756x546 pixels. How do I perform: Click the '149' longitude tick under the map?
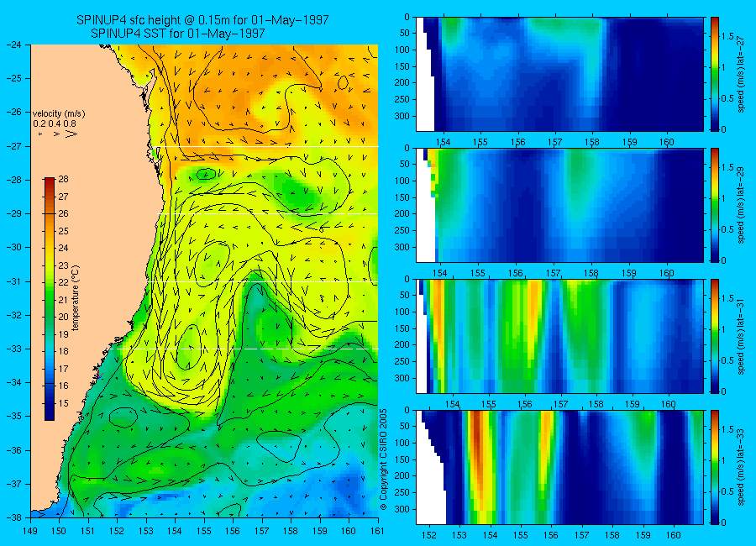coord(30,531)
